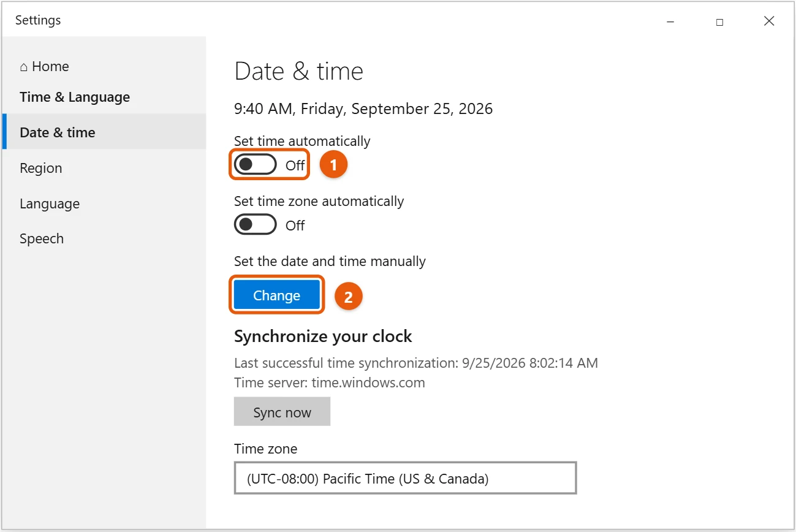Enable Set time zone automatically switch
Screen dimensions: 796x532
click(256, 225)
